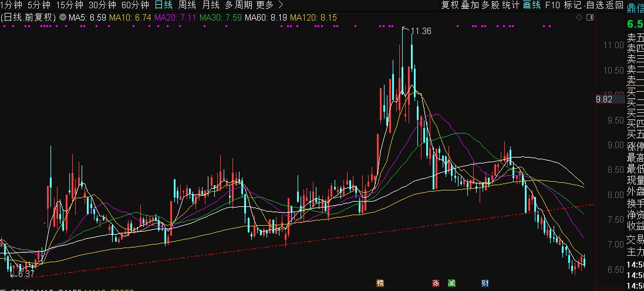Image resolution: width=644 pixels, height=291 pixels.
Task: Switch to 月线 monthly chart
Action: (211, 5)
